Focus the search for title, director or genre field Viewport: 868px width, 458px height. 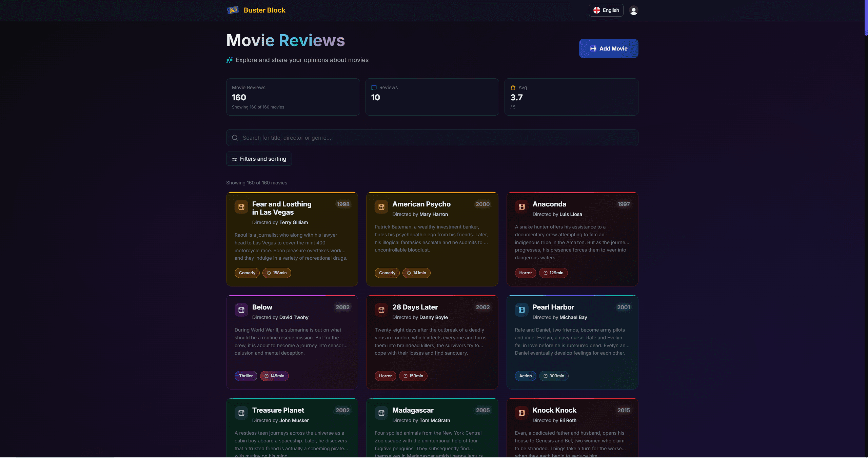pos(432,138)
